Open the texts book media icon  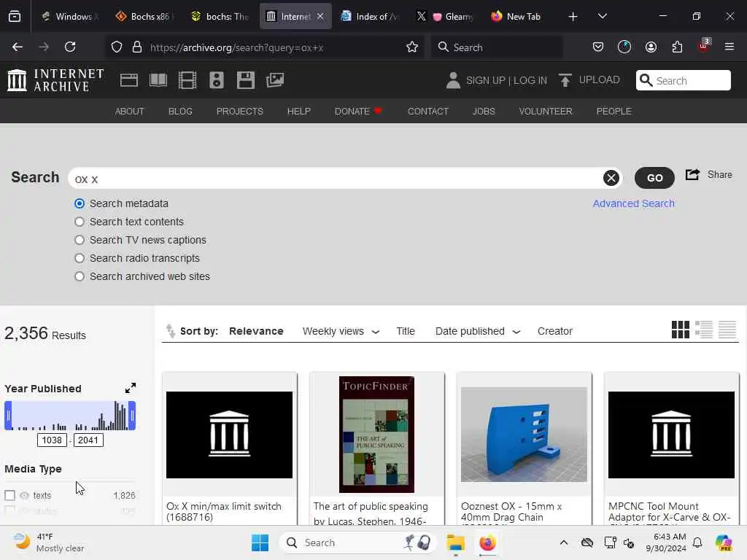click(x=158, y=80)
